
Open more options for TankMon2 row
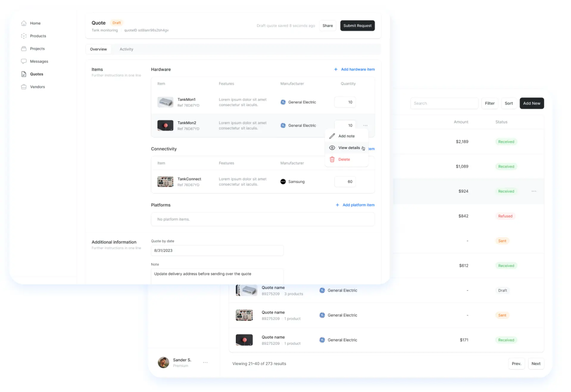tap(365, 126)
